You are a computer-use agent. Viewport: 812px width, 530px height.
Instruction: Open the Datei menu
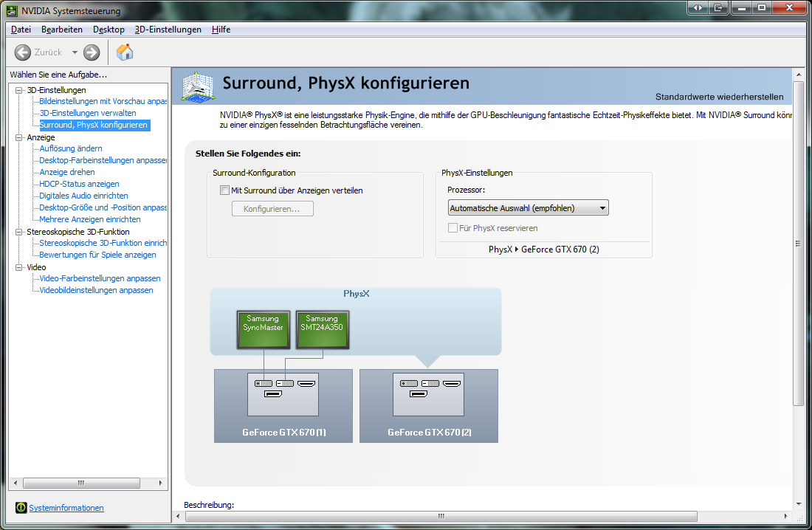21,30
